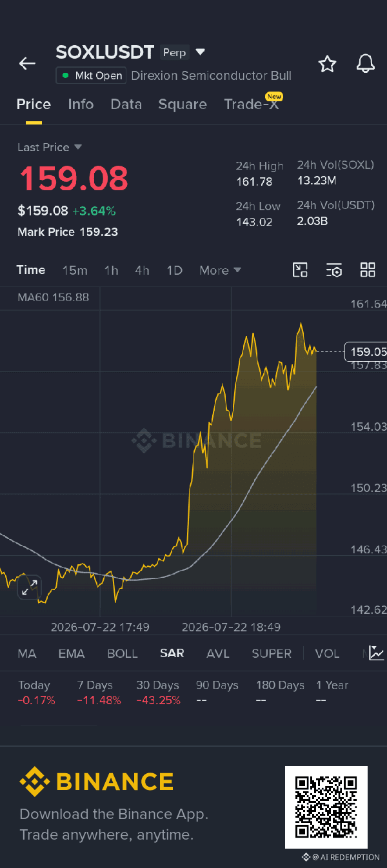The width and height of the screenshot is (387, 868).
Task: Toggle the SUPER indicator
Action: pos(272,653)
